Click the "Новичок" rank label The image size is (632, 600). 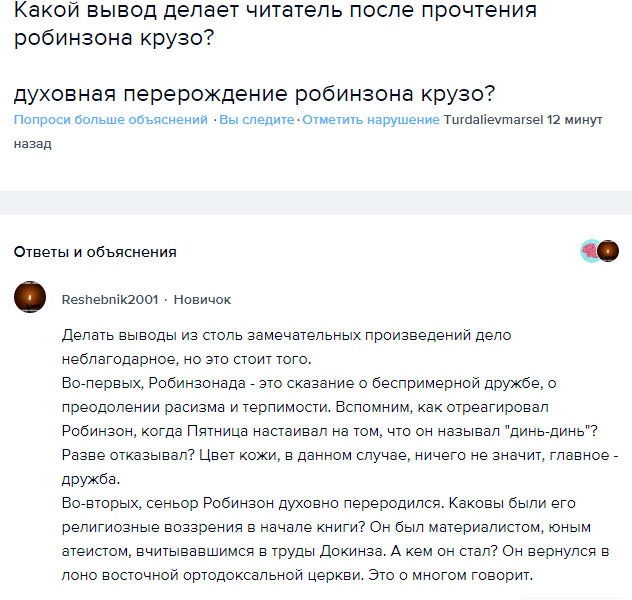pyautogui.click(x=202, y=299)
